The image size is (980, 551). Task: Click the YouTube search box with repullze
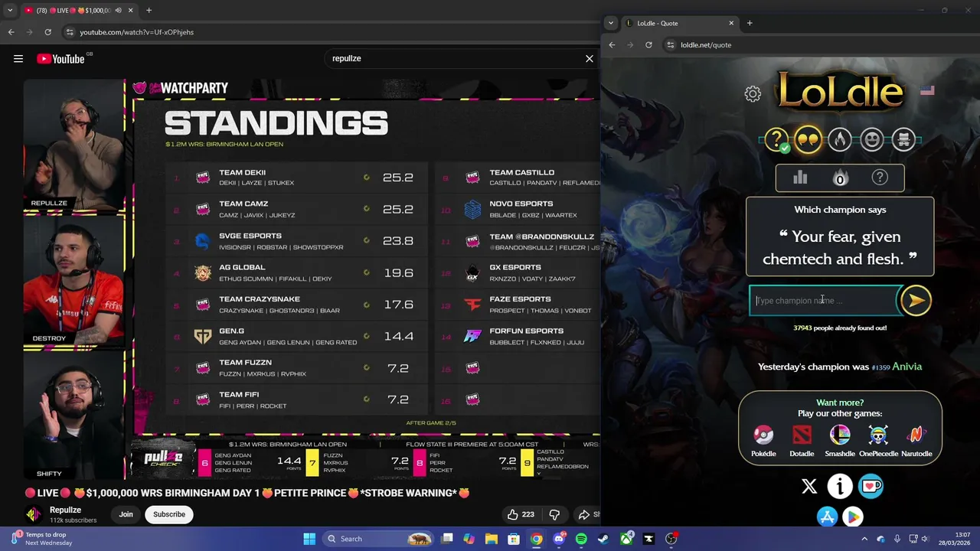coord(452,58)
